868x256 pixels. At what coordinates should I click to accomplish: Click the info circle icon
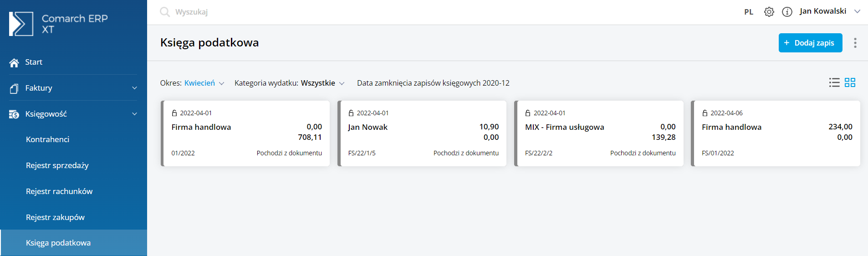[787, 12]
